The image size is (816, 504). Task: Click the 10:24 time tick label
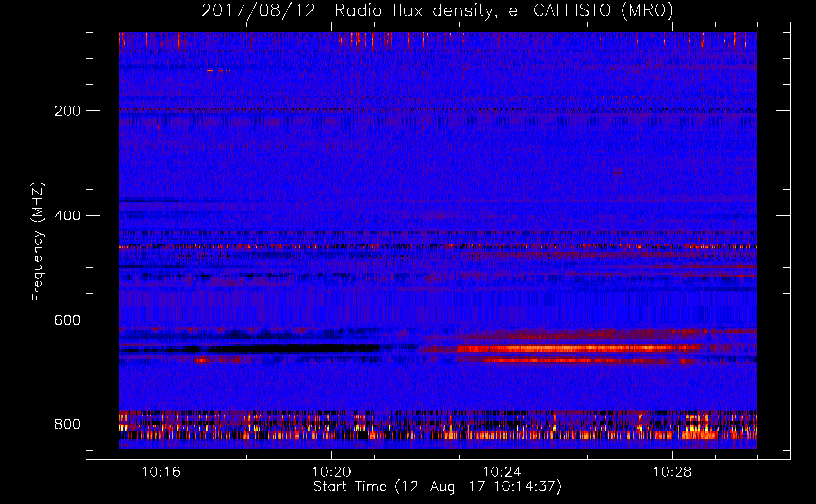[x=502, y=472]
